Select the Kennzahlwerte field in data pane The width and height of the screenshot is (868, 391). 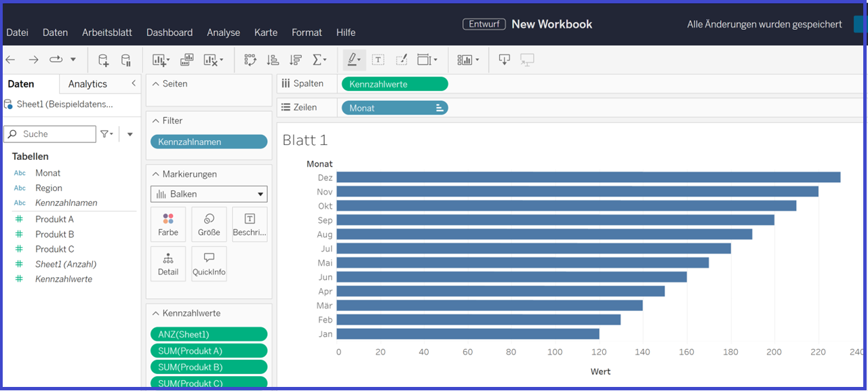64,279
